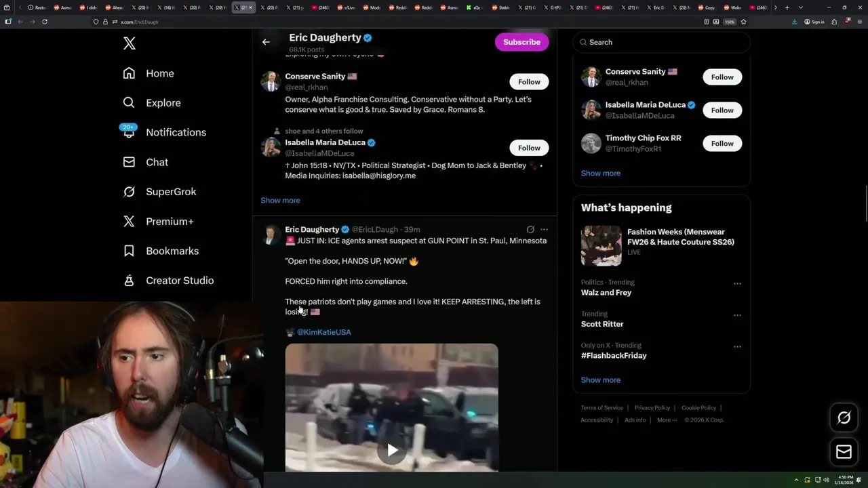Viewport: 868px width, 488px height.
Task: Open Conserve Sanity's avatar in the feed
Action: (271, 81)
